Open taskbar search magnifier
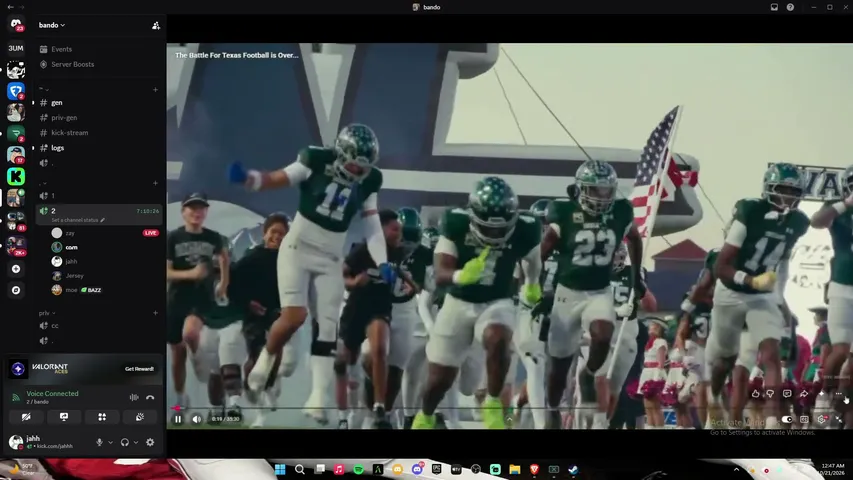This screenshot has width=853, height=480. [x=300, y=469]
